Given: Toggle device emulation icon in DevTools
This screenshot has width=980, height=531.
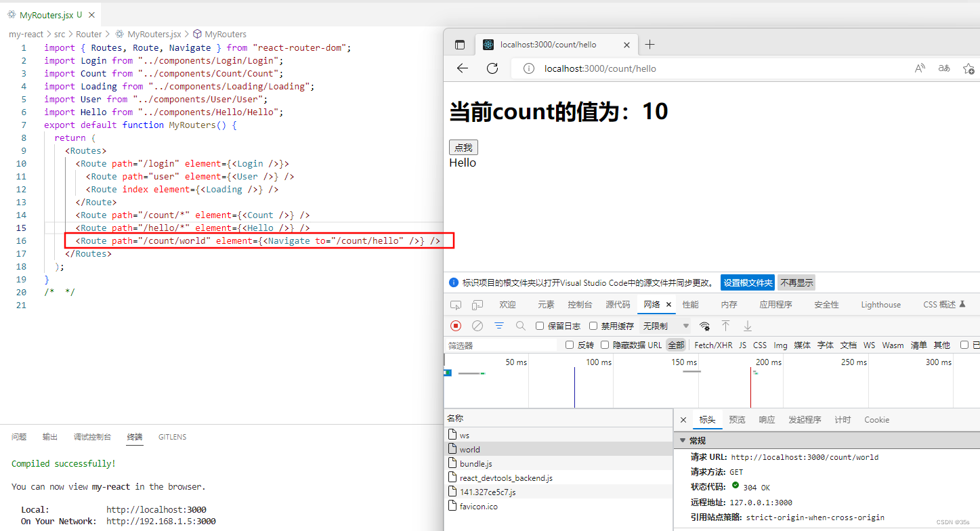Looking at the screenshot, I should point(477,305).
